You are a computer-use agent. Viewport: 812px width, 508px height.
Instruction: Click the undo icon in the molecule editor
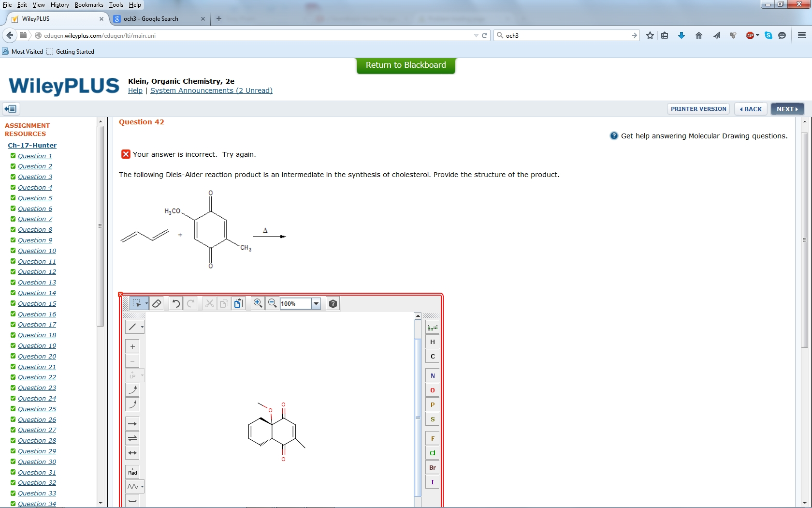pos(176,303)
